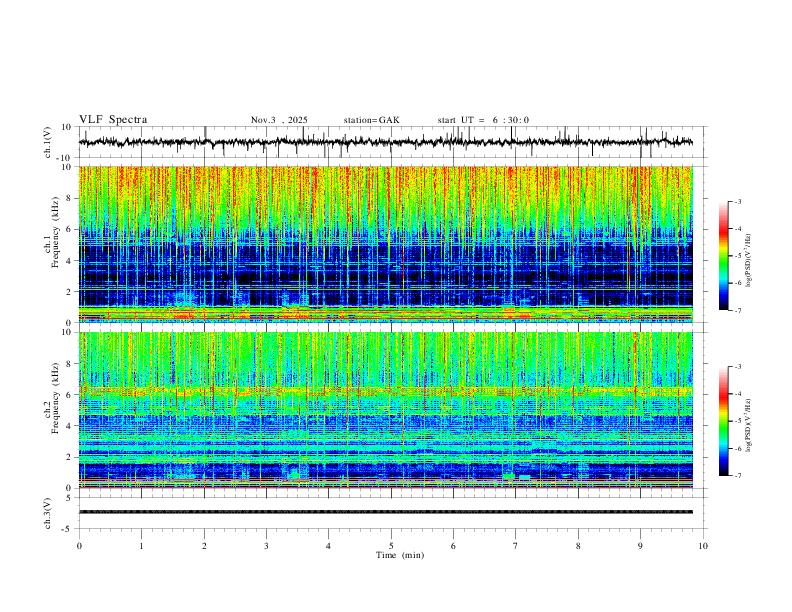Click the time axis tick label "2"
The width and height of the screenshot is (792, 612).
204,546
